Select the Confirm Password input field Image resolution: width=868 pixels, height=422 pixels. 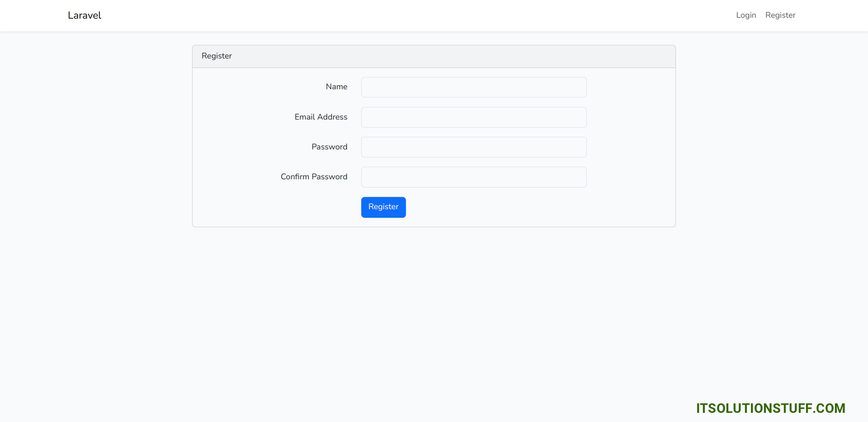click(x=474, y=177)
